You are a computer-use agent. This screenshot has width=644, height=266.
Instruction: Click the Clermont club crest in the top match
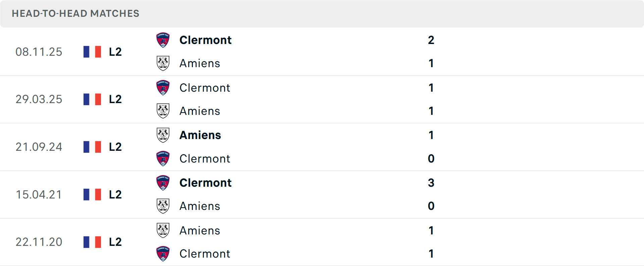(x=163, y=40)
